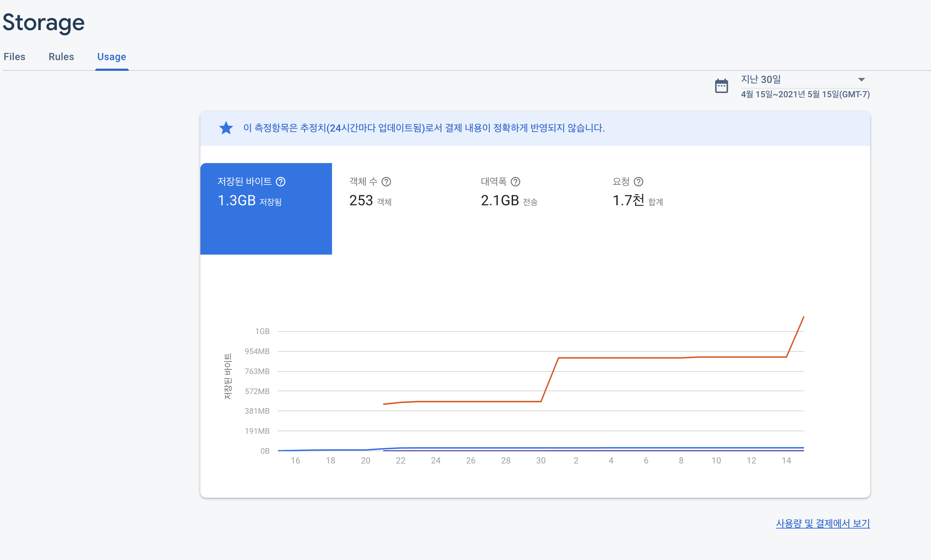Click the orange line peak on chart
This screenshot has width=931, height=560.
click(803, 317)
